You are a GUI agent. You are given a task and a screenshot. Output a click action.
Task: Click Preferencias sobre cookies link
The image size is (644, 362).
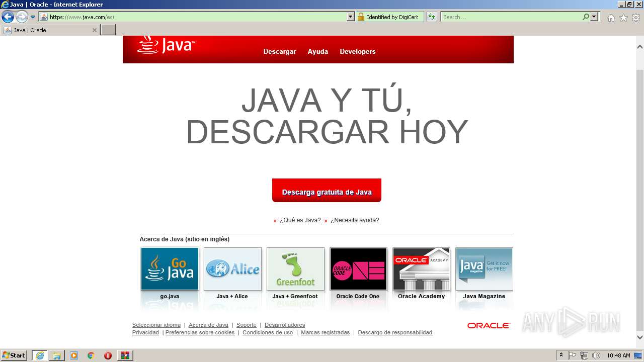tap(200, 332)
